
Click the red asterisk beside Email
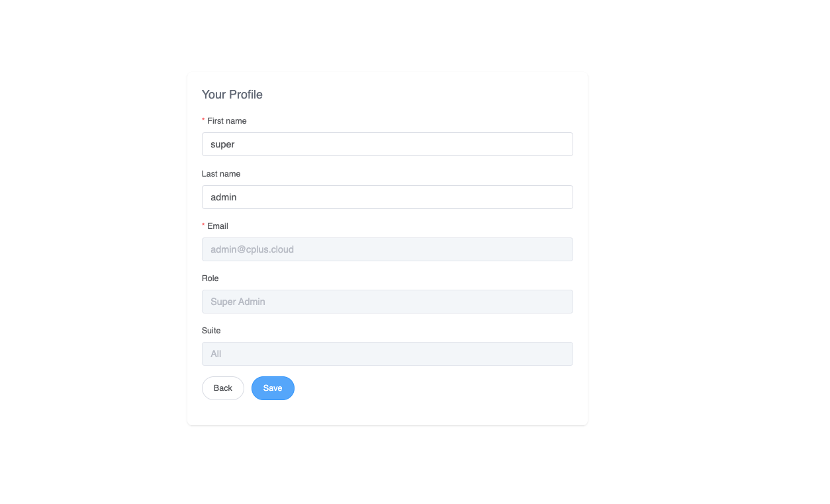pos(203,226)
